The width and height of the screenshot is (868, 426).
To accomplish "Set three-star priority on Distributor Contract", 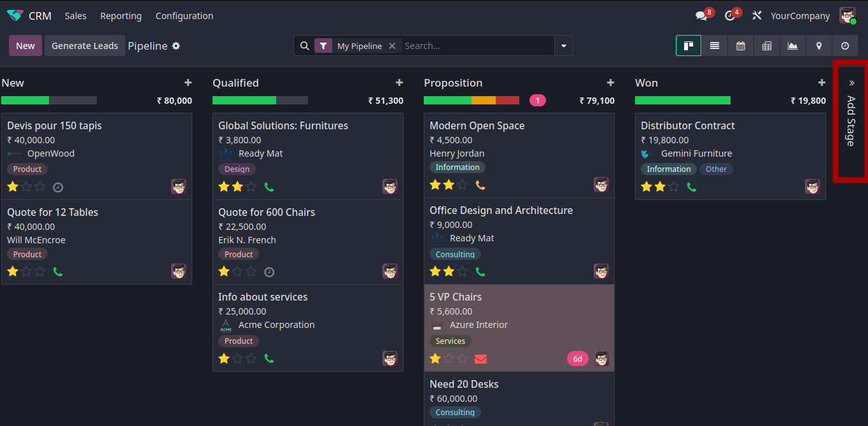I will 674,187.
